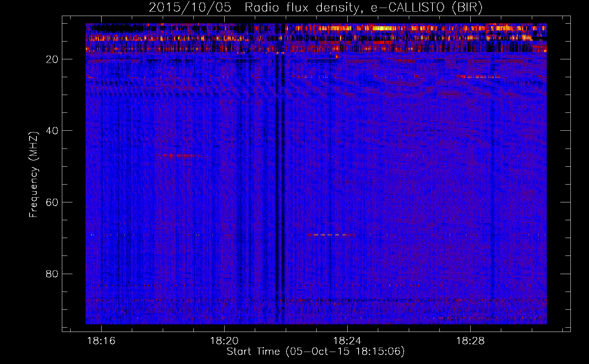The image size is (589, 364).
Task: Click the 18:24 time axis label
Action: pos(348,341)
